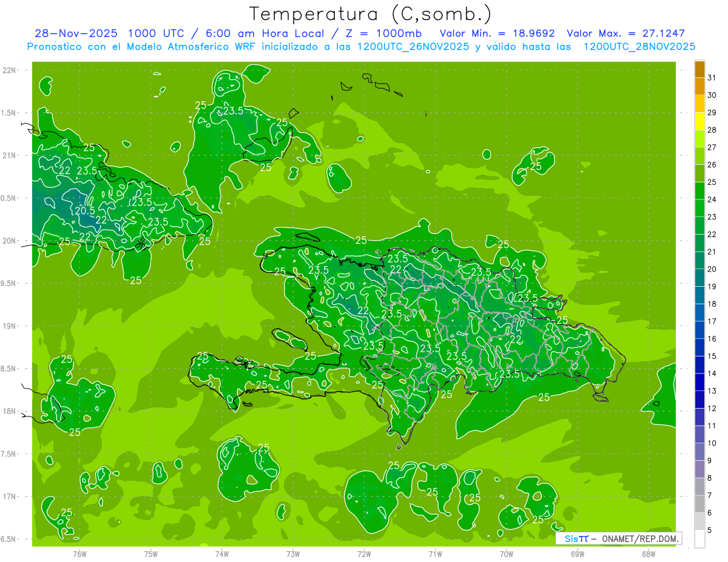
Task: Click the colorbar scale label '31'
Action: coord(712,78)
